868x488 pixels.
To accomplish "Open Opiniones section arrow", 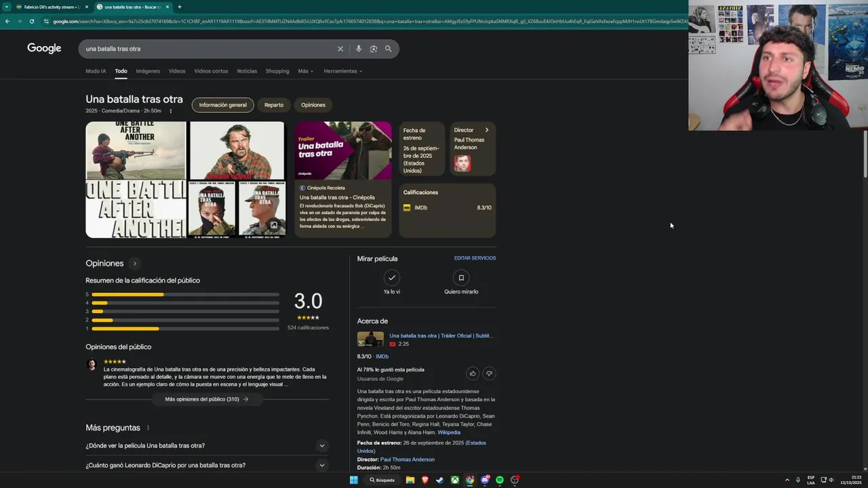I will click(x=134, y=264).
